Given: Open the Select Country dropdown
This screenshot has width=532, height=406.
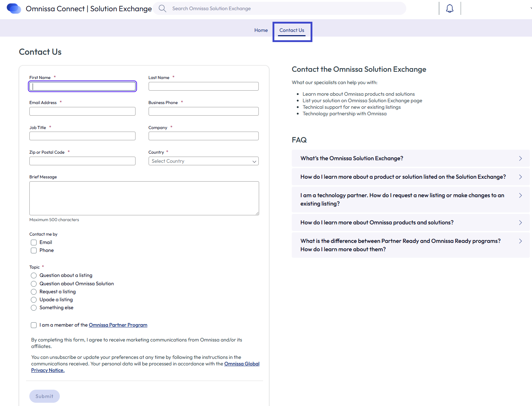Looking at the screenshot, I should [x=203, y=161].
